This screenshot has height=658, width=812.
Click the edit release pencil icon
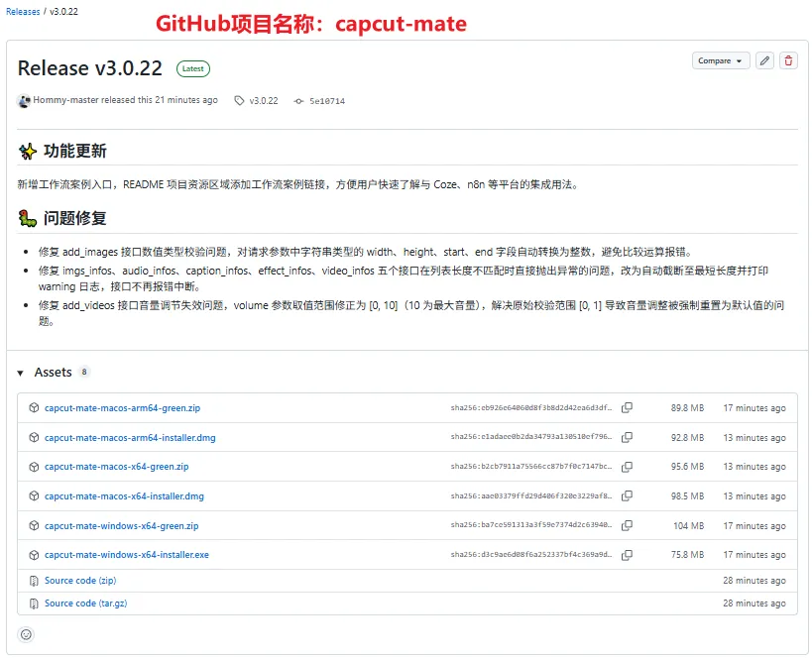click(764, 60)
